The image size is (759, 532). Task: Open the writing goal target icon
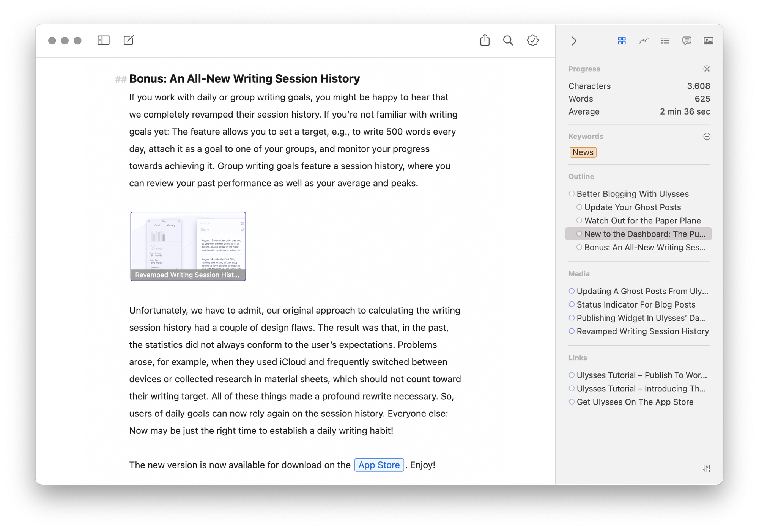(707, 69)
